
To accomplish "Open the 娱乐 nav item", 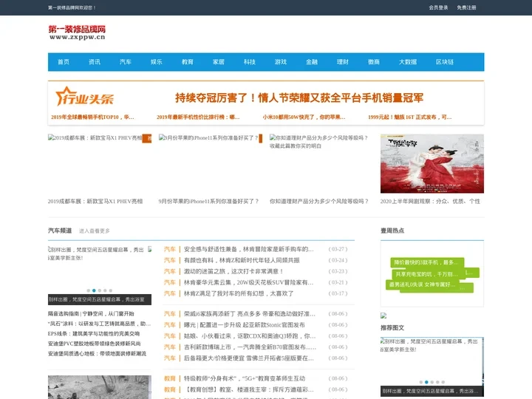I will [157, 62].
